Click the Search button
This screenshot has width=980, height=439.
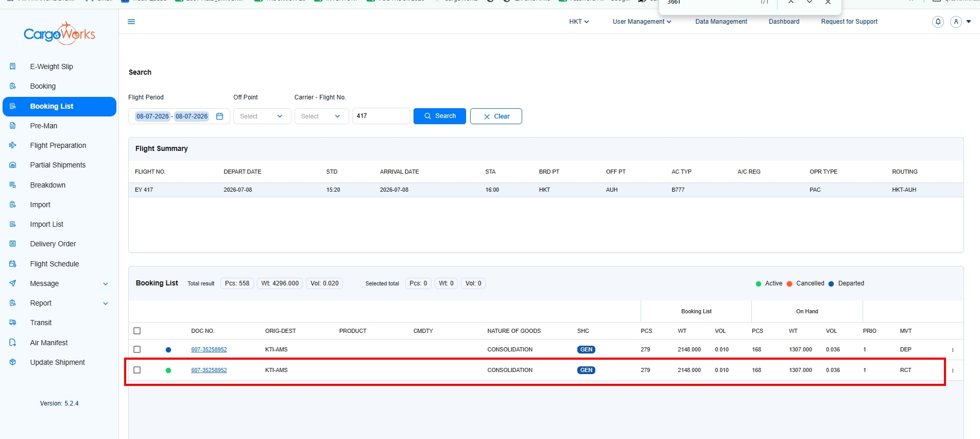click(x=440, y=116)
